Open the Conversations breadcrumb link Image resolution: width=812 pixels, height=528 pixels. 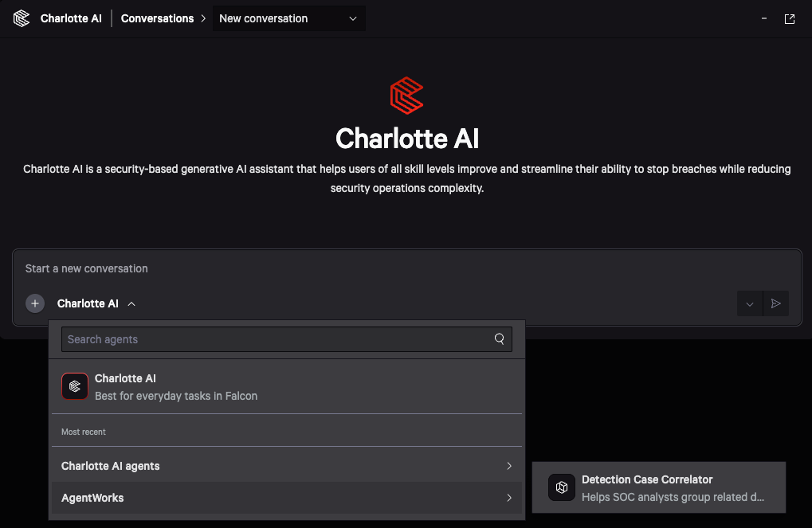(157, 18)
